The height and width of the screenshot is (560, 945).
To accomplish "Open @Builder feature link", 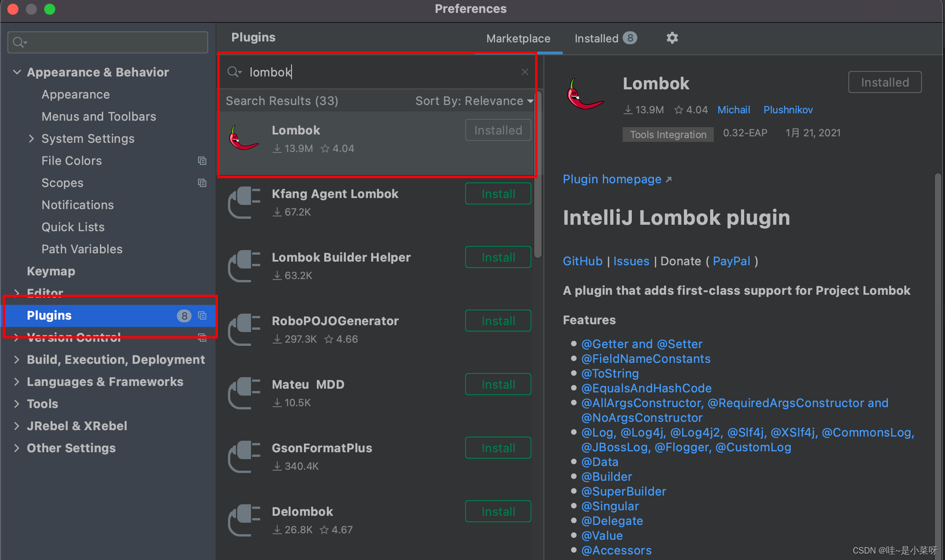I will [607, 477].
